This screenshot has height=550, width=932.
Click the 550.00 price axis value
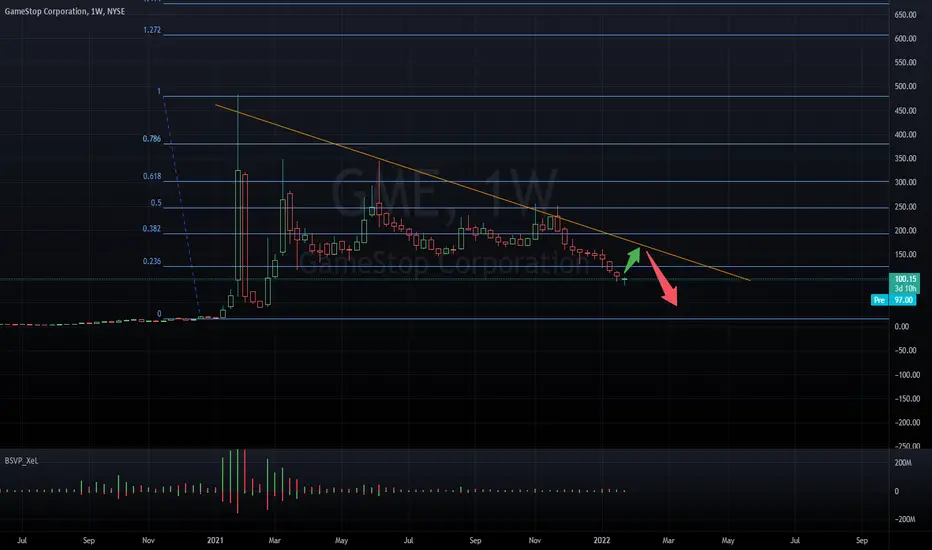905,62
